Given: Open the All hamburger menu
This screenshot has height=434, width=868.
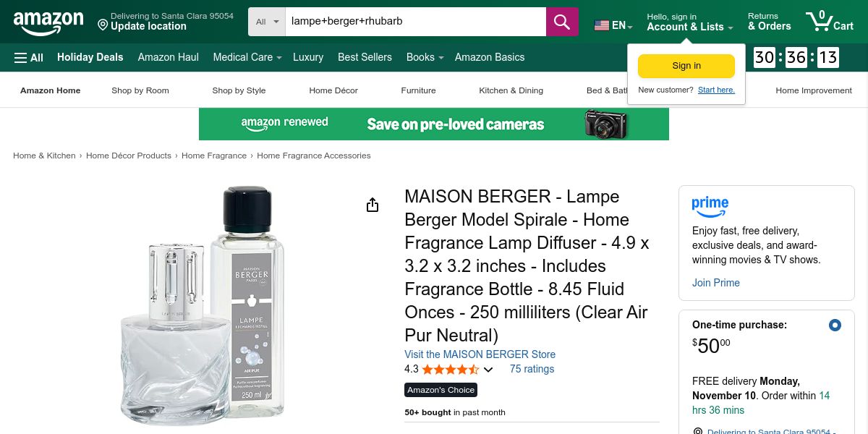Looking at the screenshot, I should [x=29, y=57].
